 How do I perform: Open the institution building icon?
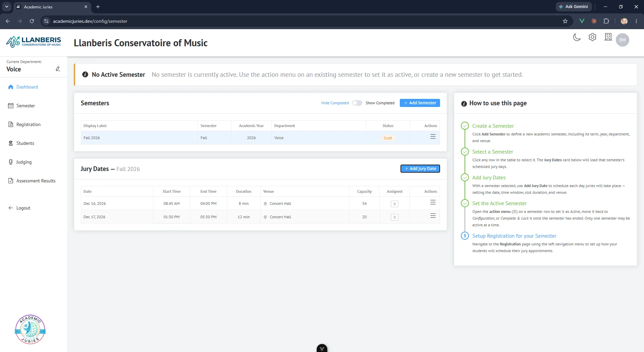tap(608, 37)
